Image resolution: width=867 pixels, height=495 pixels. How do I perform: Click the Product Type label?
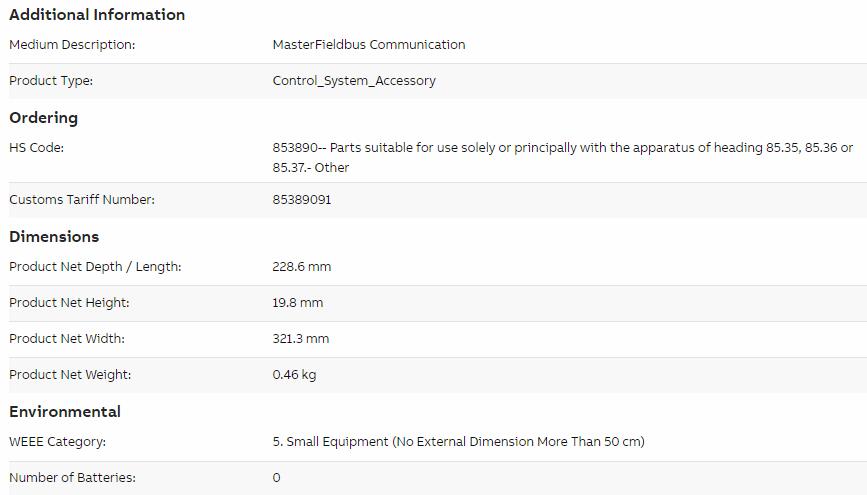pyautogui.click(x=51, y=81)
